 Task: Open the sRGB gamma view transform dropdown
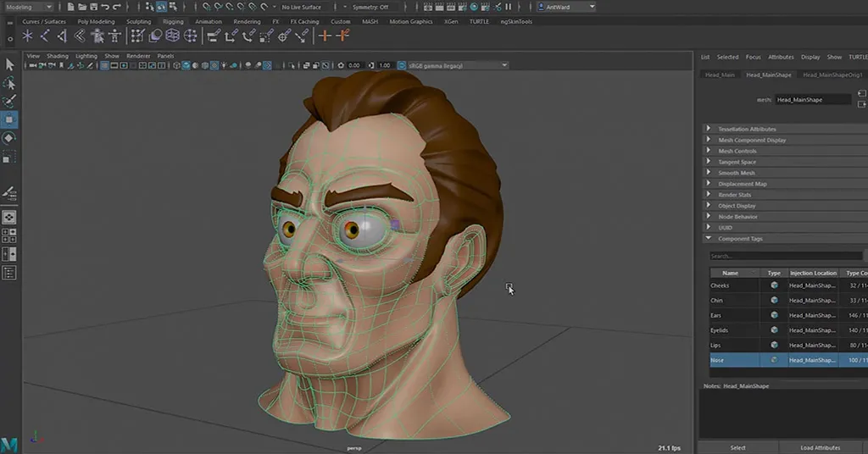[458, 65]
